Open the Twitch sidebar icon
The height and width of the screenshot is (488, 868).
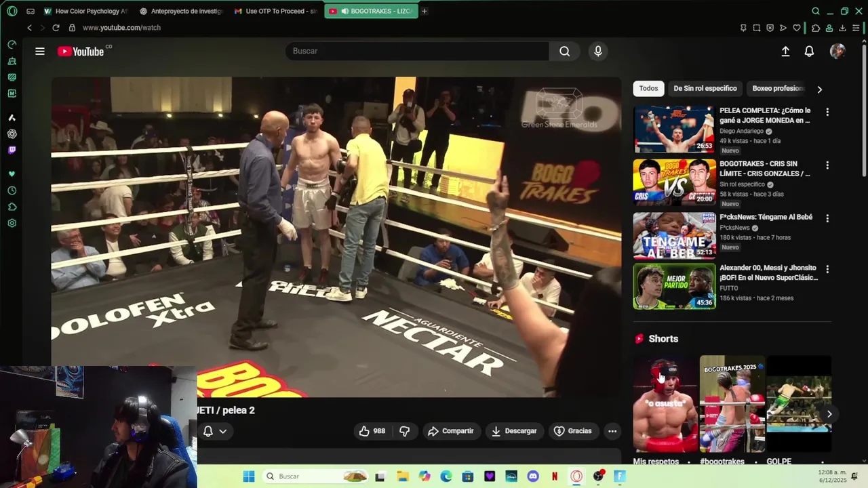12,150
